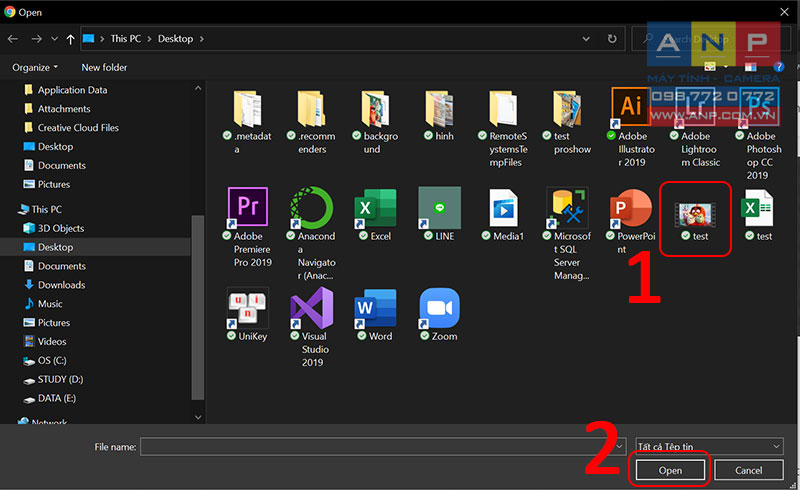Create a New folder
The height and width of the screenshot is (490, 800).
(104, 67)
